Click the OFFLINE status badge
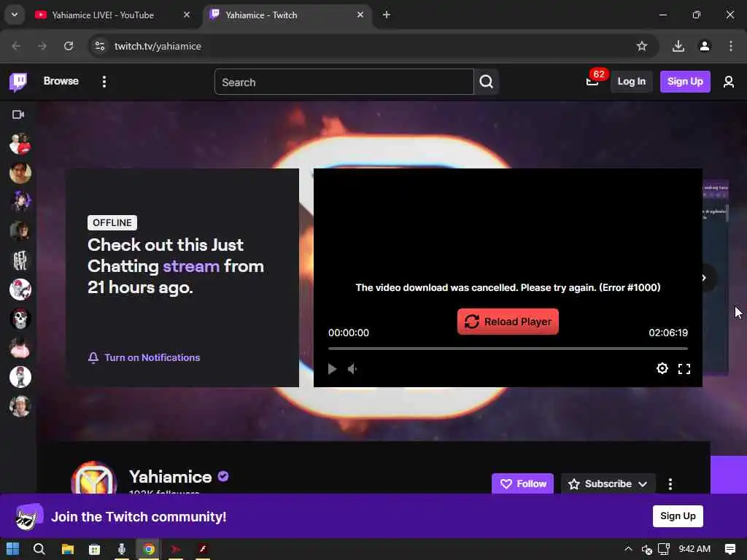 [112, 222]
